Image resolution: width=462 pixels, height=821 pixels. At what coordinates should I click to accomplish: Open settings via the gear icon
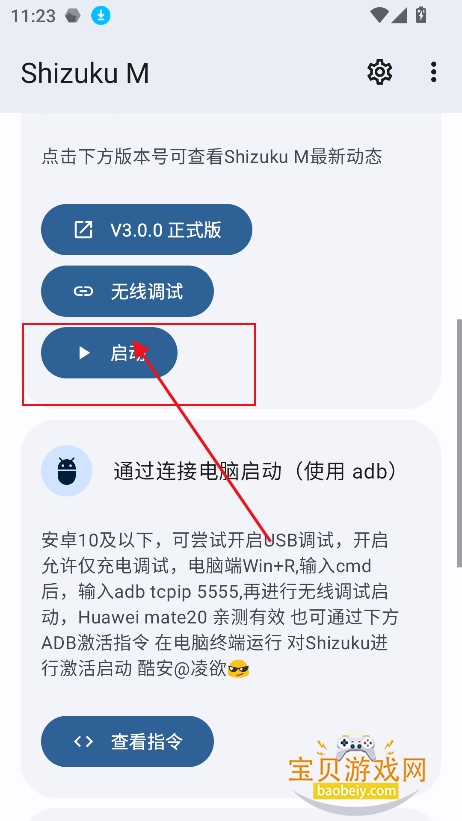380,72
